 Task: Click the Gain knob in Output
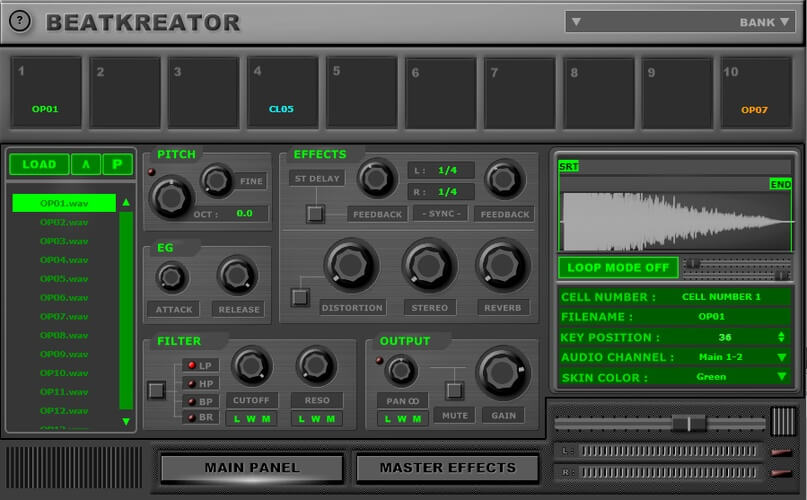click(x=503, y=373)
